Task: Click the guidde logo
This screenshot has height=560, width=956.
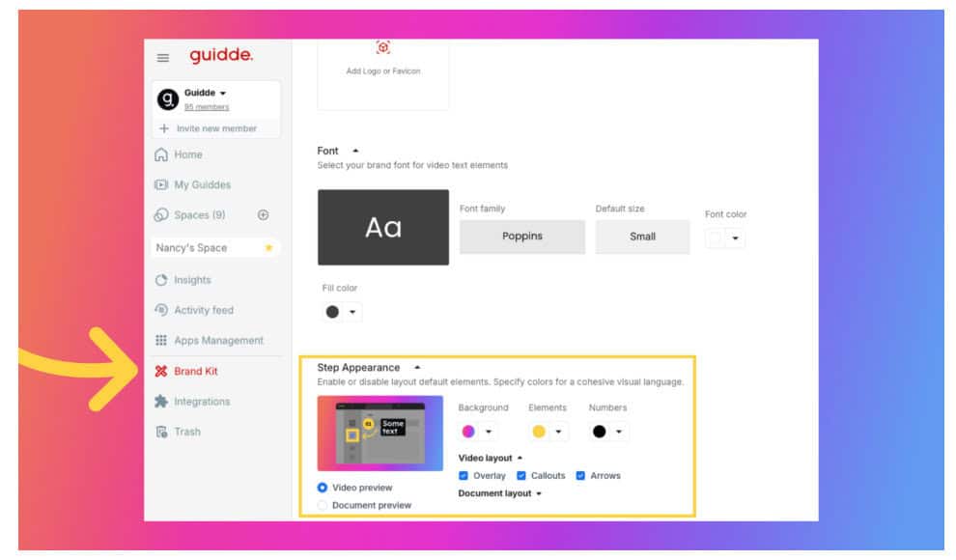Action: [x=221, y=55]
